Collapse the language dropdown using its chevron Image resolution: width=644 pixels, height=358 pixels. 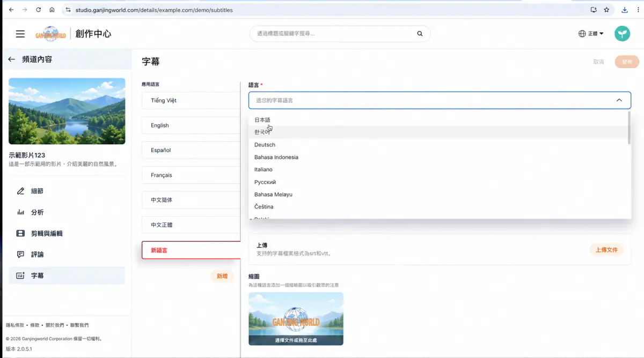[619, 100]
